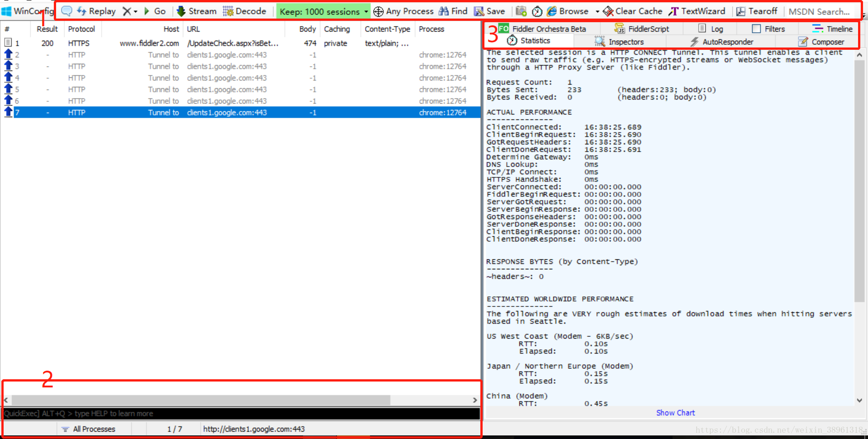
Task: Open the Browse dropdown arrow
Action: [597, 12]
